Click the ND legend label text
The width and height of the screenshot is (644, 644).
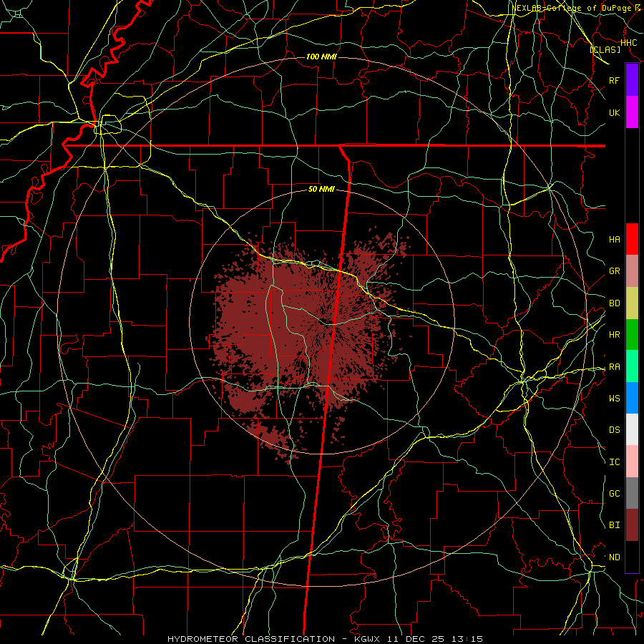coord(615,557)
